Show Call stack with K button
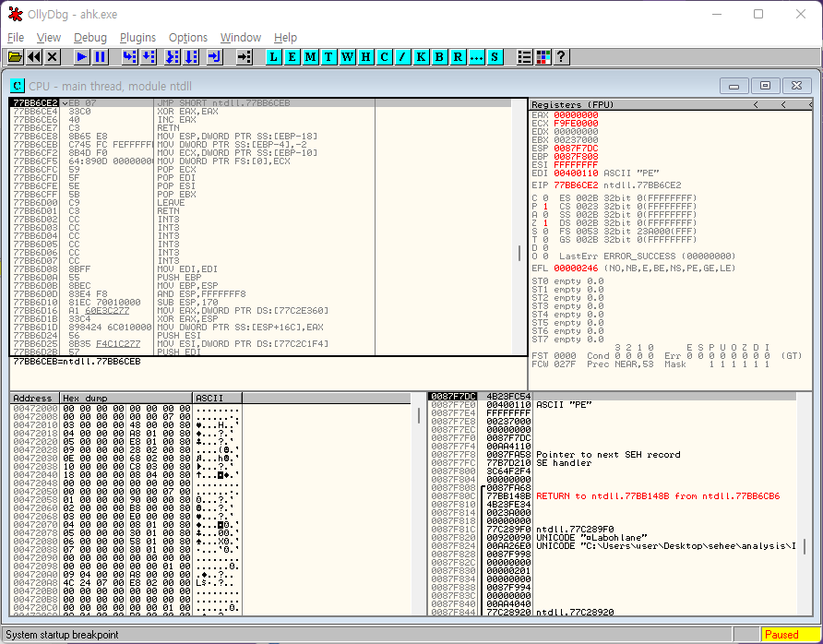This screenshot has width=823, height=644. pyautogui.click(x=421, y=56)
